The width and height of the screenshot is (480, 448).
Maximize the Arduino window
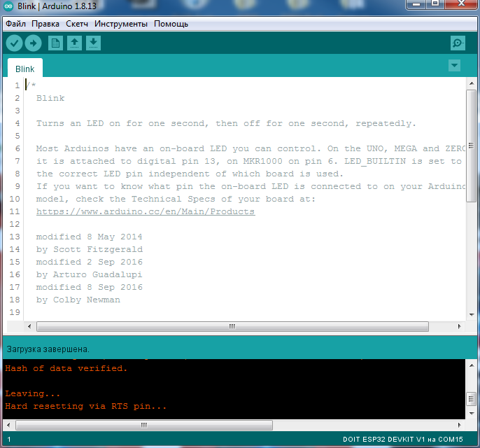pyautogui.click(x=435, y=4)
